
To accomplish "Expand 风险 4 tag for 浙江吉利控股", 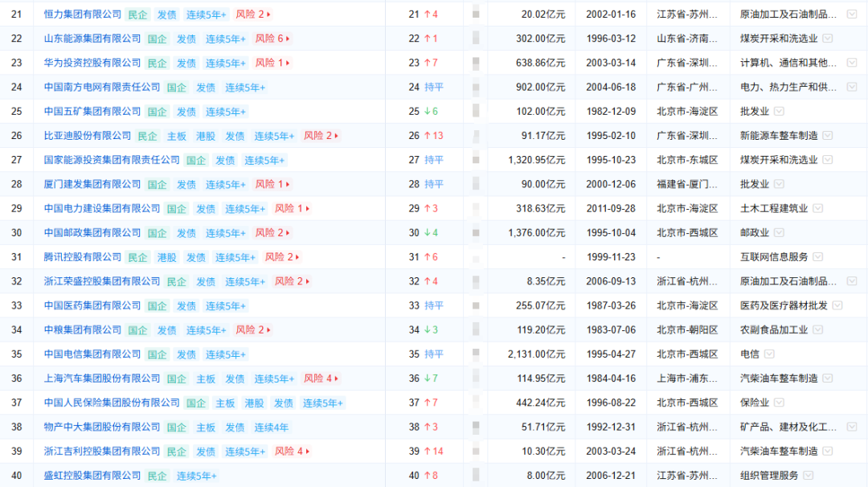I will tap(292, 452).
